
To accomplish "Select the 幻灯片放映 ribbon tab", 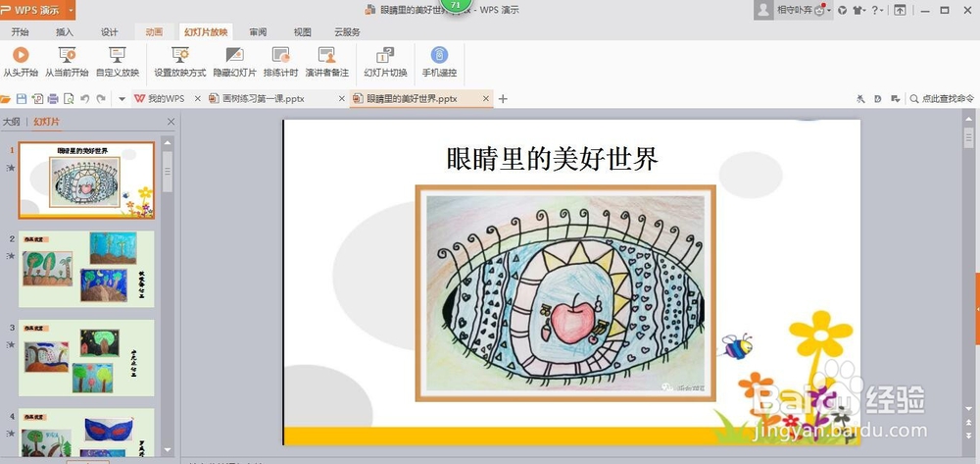I will pos(206,32).
